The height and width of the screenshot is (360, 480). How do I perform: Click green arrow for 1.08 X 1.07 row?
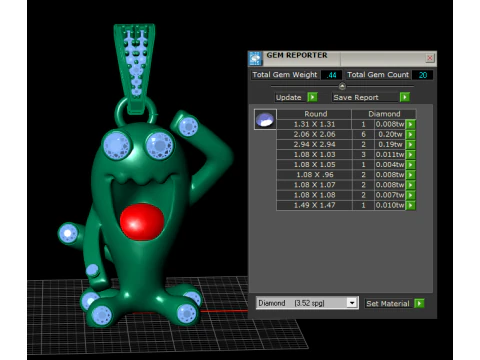(x=411, y=185)
